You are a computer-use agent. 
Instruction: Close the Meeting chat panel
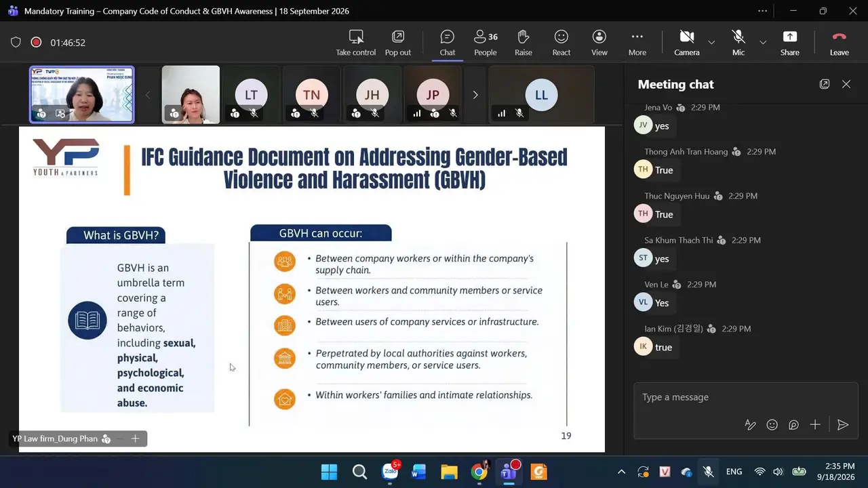click(x=846, y=84)
